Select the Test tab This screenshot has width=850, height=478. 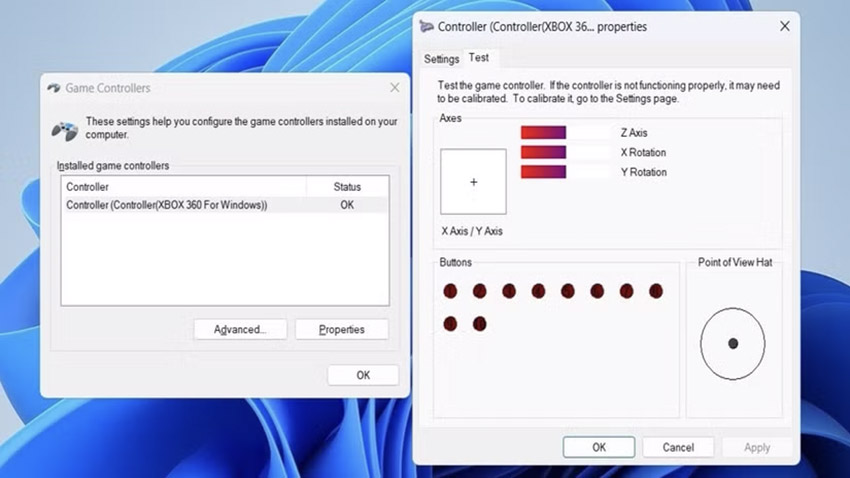[x=479, y=58]
